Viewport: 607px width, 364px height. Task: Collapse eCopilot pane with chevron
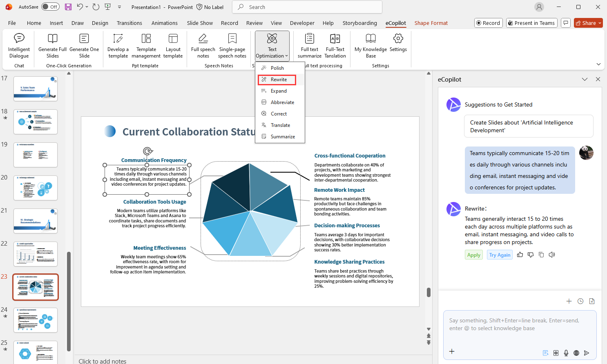(585, 80)
